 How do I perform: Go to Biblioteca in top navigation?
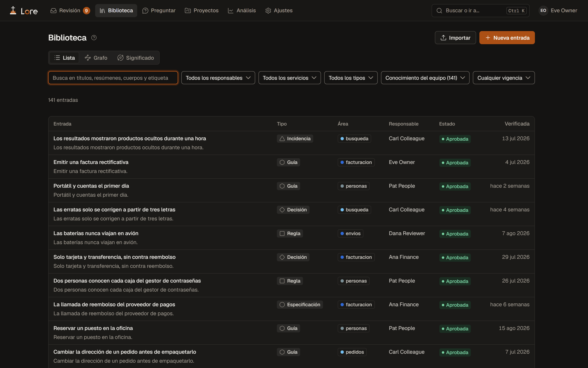click(116, 10)
